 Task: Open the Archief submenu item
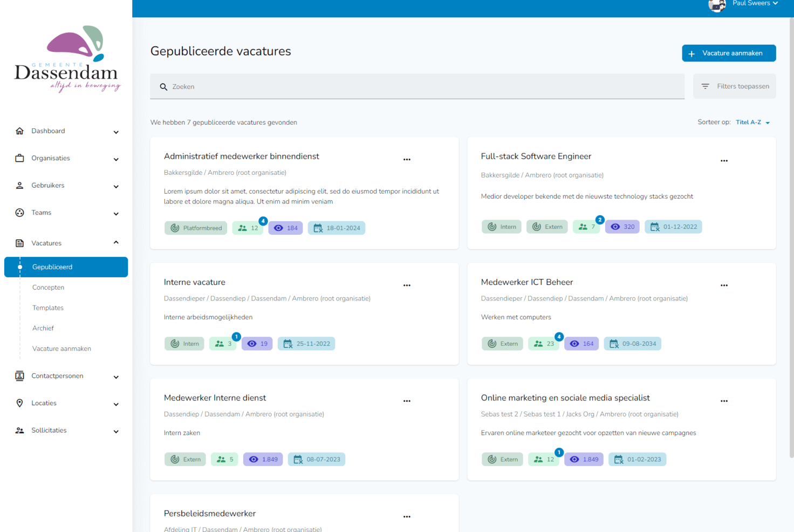click(x=43, y=328)
